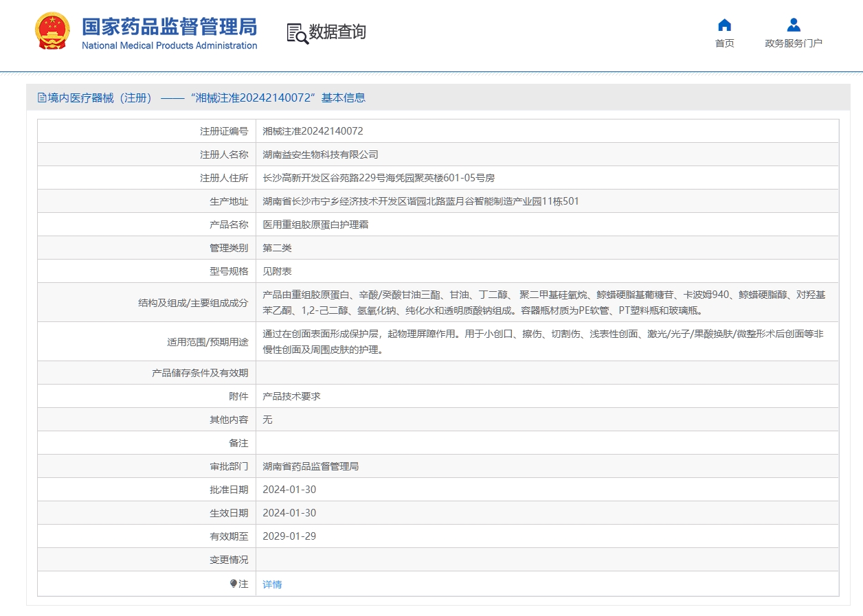Open the 政务服务门户 text label
Screen dimensions: 863x616
[x=793, y=43]
